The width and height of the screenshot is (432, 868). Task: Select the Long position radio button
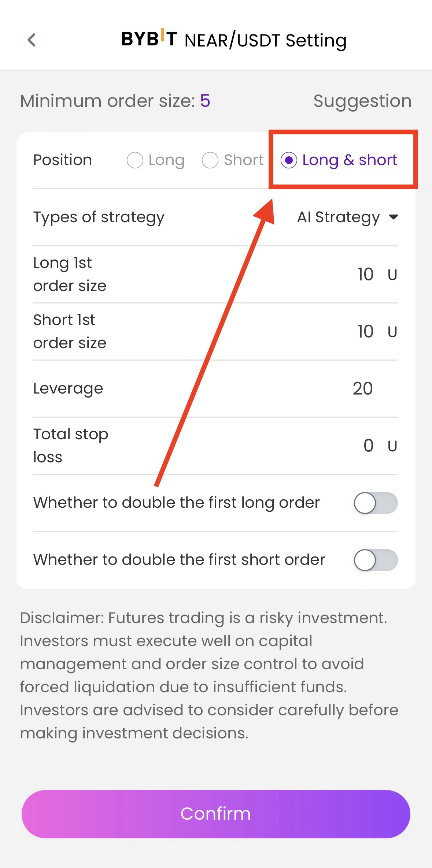135,160
